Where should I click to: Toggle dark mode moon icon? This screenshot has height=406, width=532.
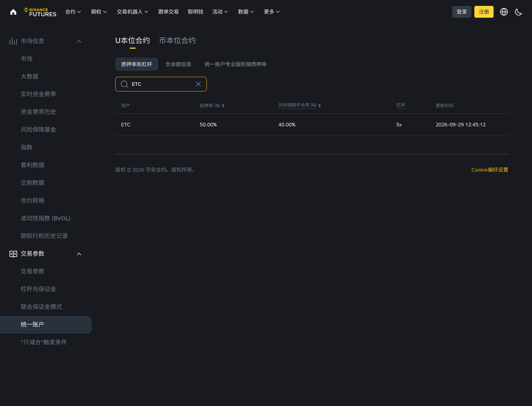518,12
